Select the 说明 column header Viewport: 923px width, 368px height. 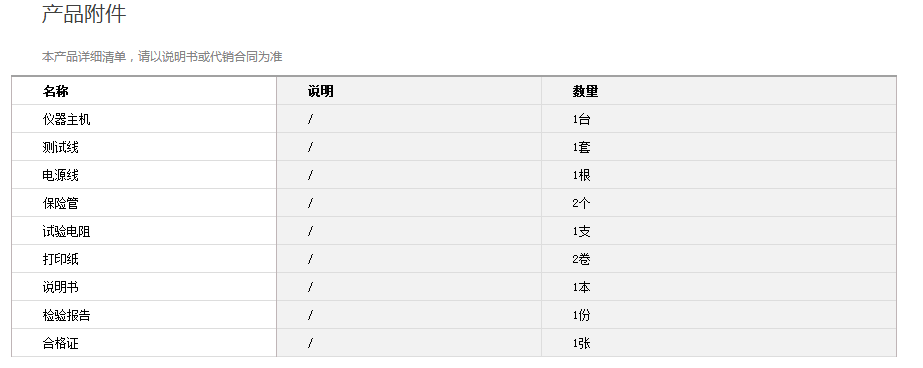click(x=409, y=91)
